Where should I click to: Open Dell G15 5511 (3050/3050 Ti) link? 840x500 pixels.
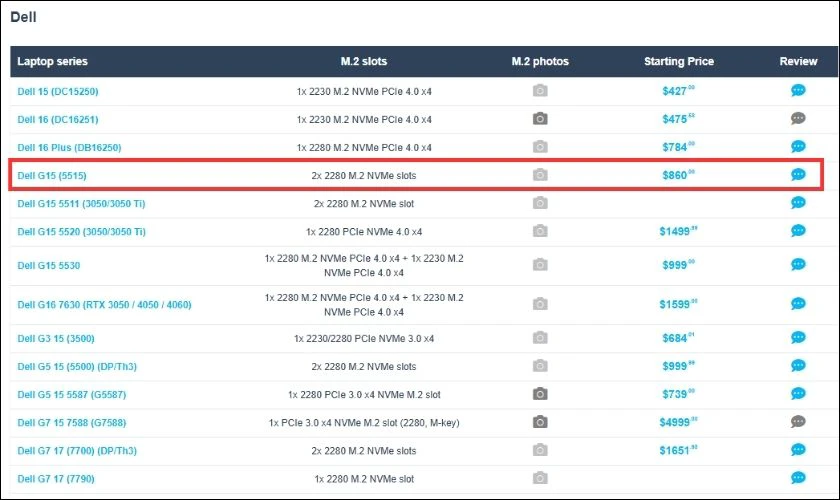pyautogui.click(x=81, y=204)
